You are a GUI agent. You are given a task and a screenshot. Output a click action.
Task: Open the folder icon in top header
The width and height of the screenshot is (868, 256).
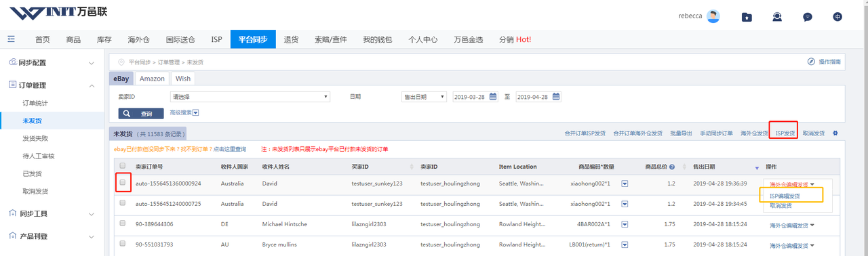point(747,17)
